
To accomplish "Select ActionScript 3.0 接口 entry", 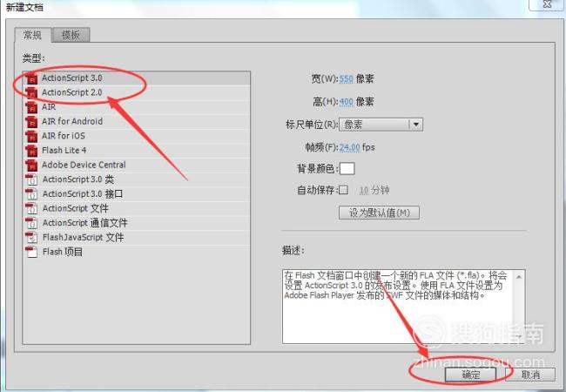I will click(137, 194).
